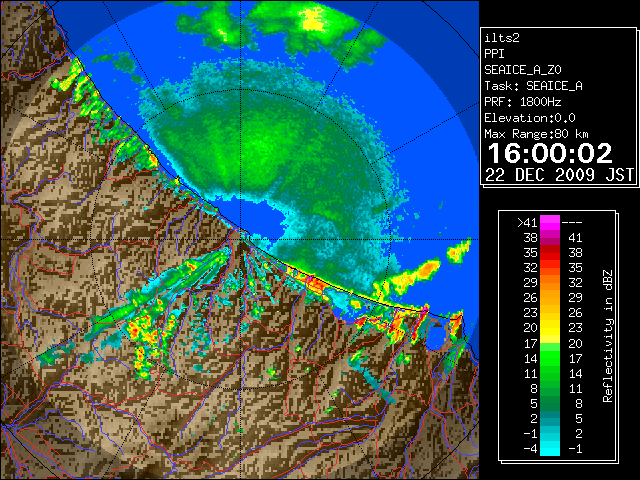Viewport: 640px width, 480px height.
Task: Pick the orange 29–32 dBZ swatch
Action: click(x=550, y=283)
